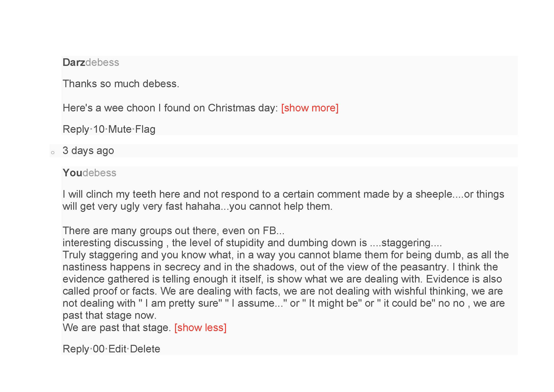Mute the user Darz
The image size is (554, 392).
click(x=120, y=129)
